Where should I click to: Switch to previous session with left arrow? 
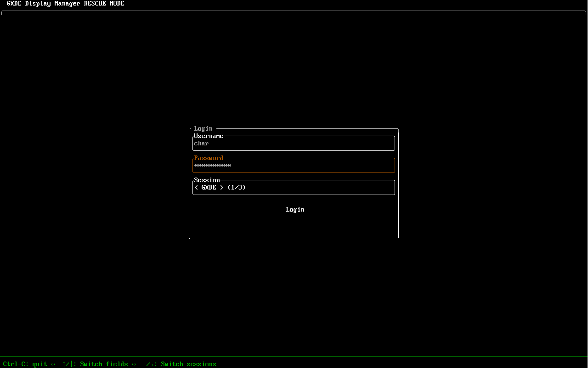(196, 187)
